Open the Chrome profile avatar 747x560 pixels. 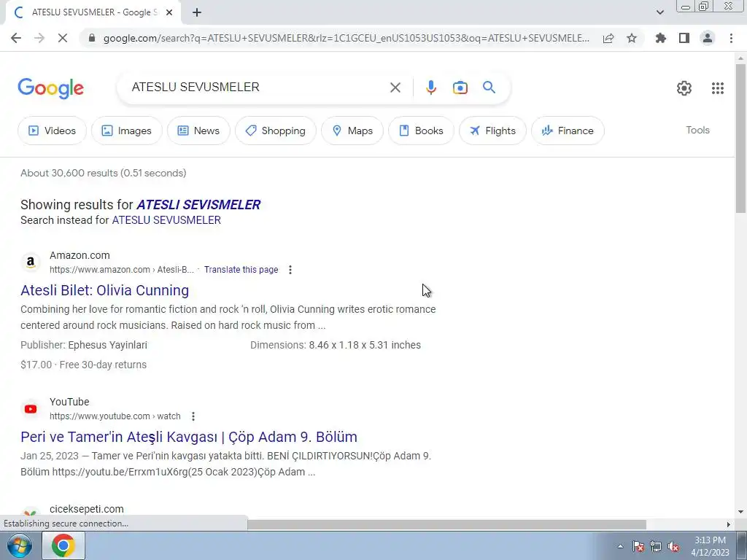point(708,38)
